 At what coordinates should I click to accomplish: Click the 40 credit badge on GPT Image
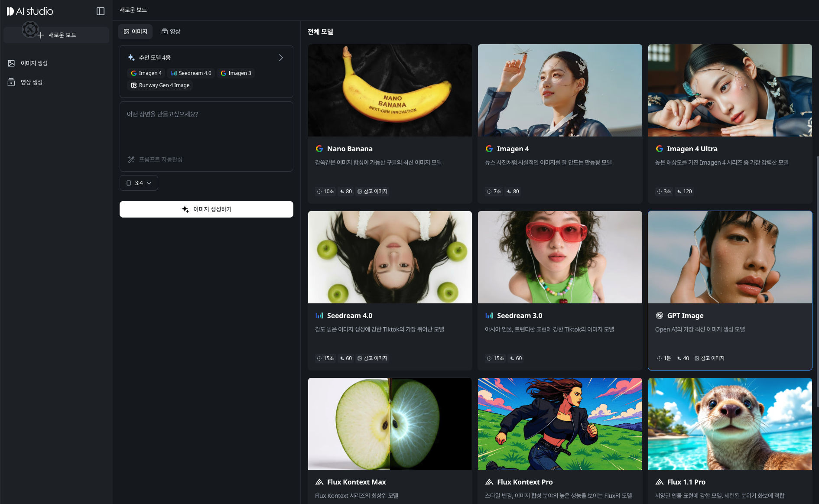point(683,358)
